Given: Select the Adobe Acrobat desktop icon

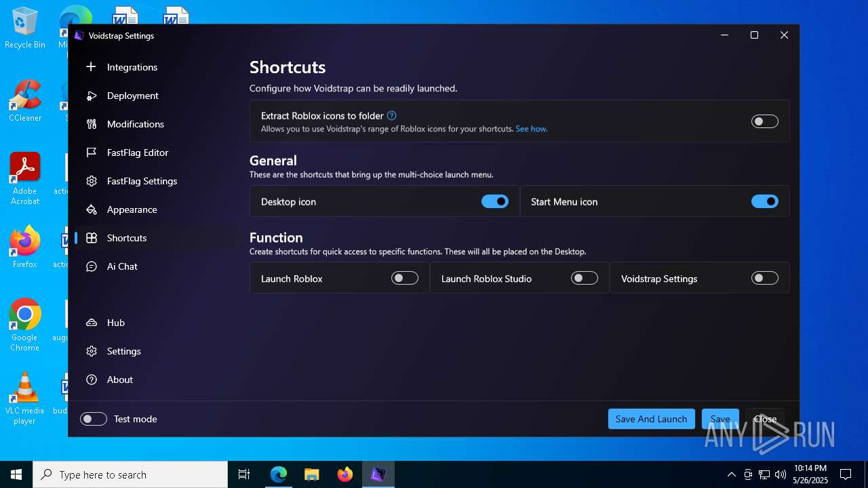Looking at the screenshot, I should (25, 179).
